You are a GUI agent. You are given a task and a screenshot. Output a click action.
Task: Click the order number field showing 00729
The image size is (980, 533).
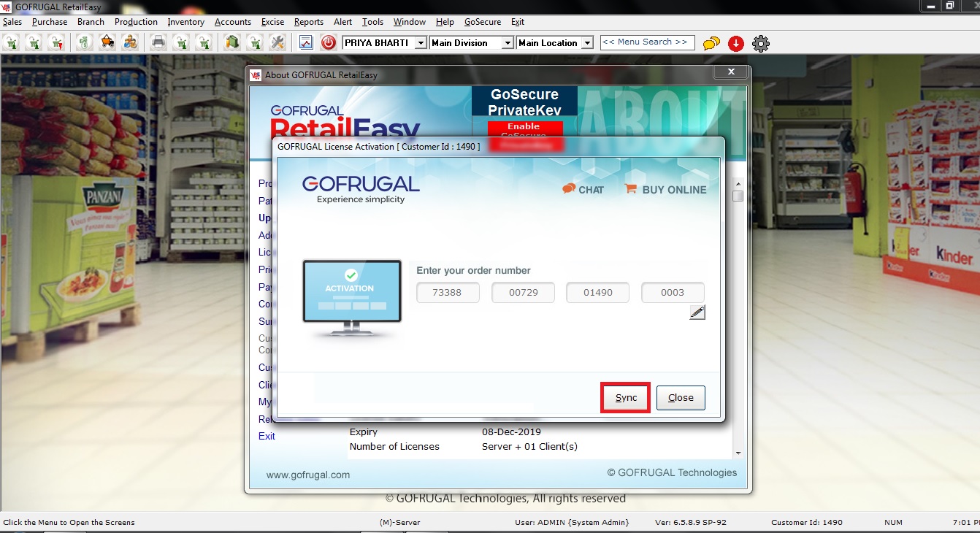click(524, 293)
